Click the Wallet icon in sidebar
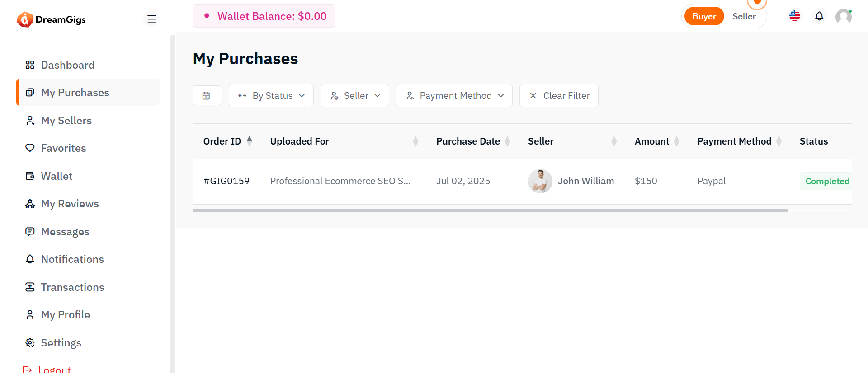This screenshot has height=379, width=868. point(30,176)
